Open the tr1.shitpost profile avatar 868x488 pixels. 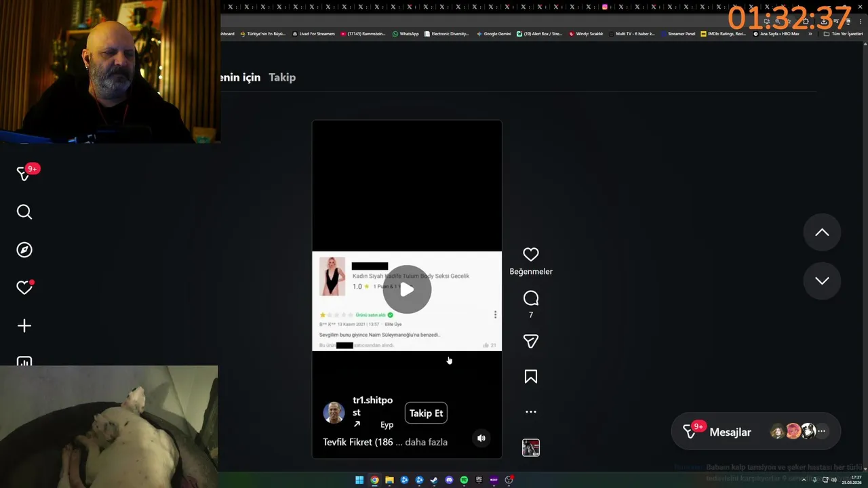click(x=334, y=412)
